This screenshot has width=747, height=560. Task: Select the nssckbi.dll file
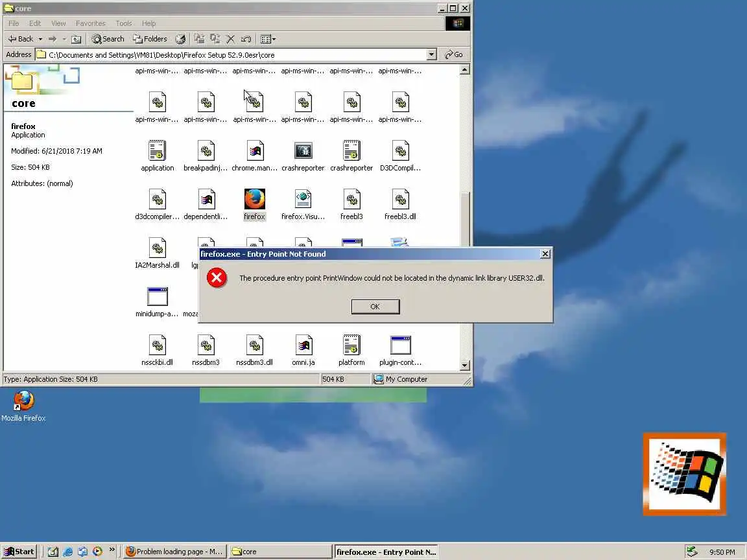click(157, 351)
